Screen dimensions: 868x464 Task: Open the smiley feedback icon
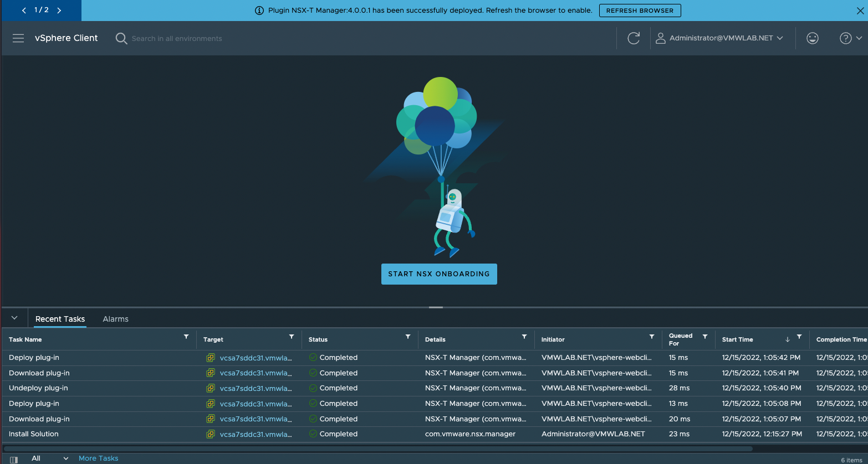(813, 38)
